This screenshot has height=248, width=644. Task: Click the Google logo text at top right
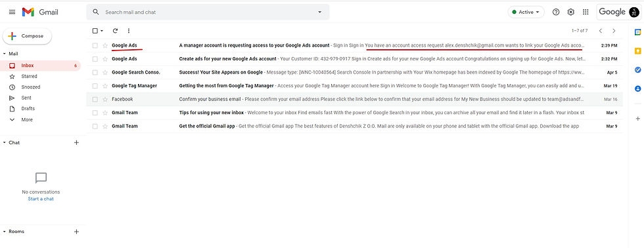pyautogui.click(x=612, y=12)
